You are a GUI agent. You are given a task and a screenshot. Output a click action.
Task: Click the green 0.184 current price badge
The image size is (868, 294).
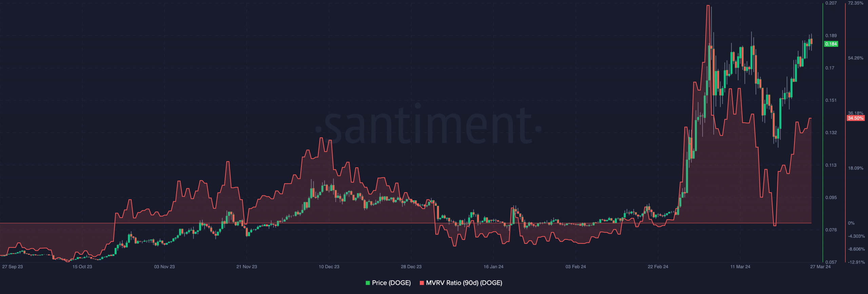point(831,44)
